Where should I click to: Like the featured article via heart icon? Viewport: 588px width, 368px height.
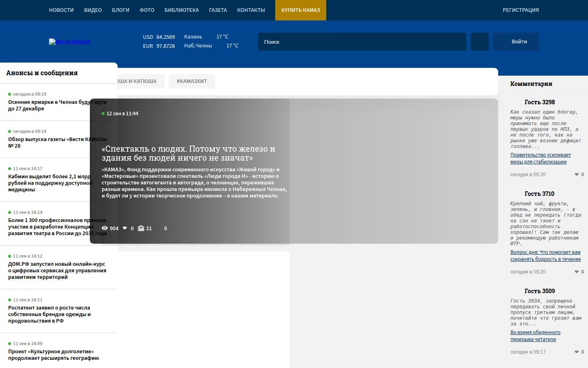(x=125, y=228)
